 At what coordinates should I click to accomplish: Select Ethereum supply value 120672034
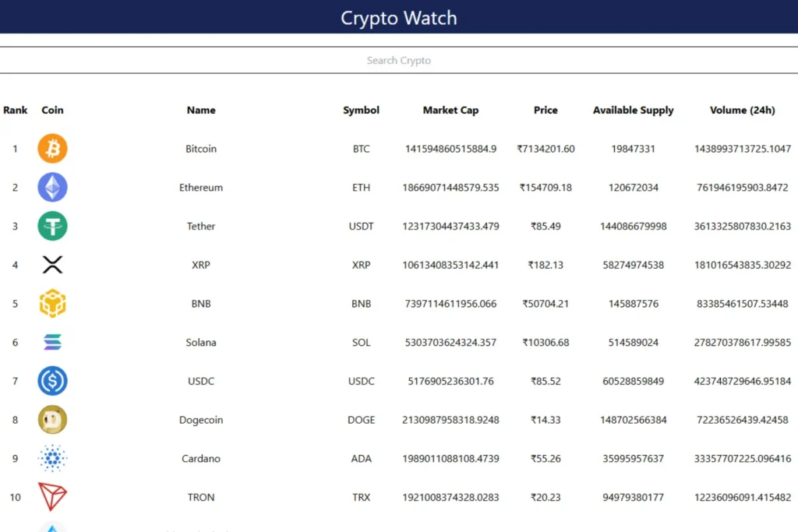pos(633,187)
